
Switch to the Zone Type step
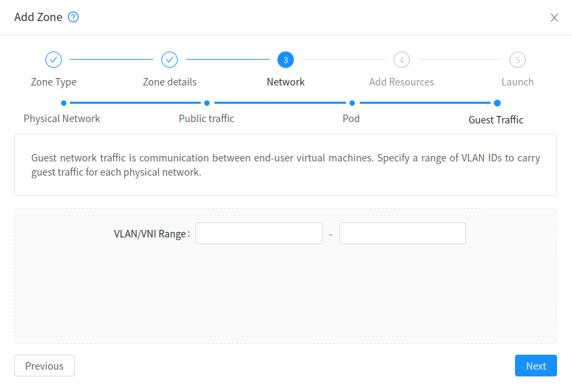[53, 81]
